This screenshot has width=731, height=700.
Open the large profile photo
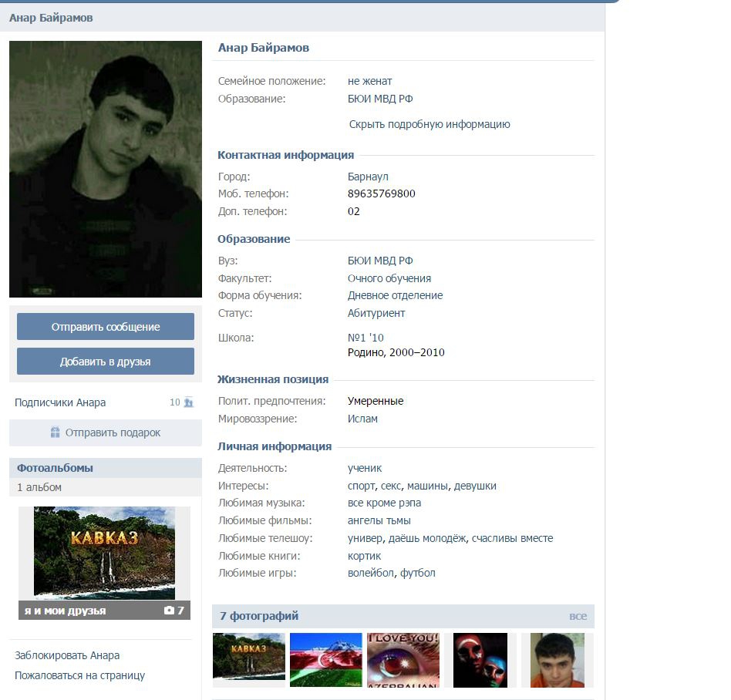[x=106, y=169]
